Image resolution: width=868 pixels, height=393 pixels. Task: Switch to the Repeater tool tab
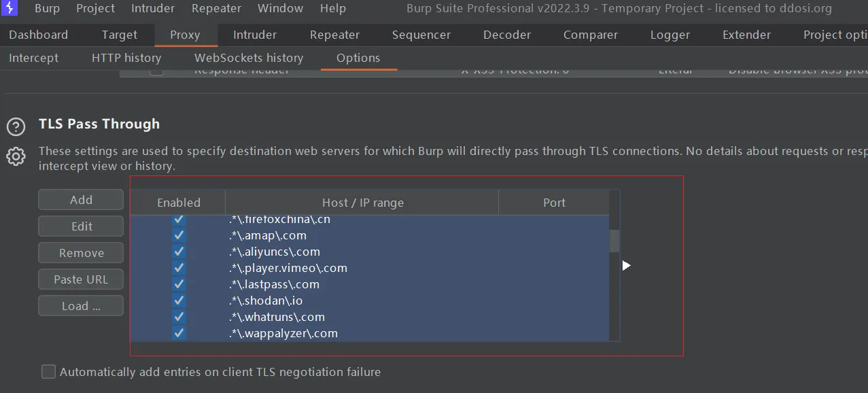(x=334, y=35)
